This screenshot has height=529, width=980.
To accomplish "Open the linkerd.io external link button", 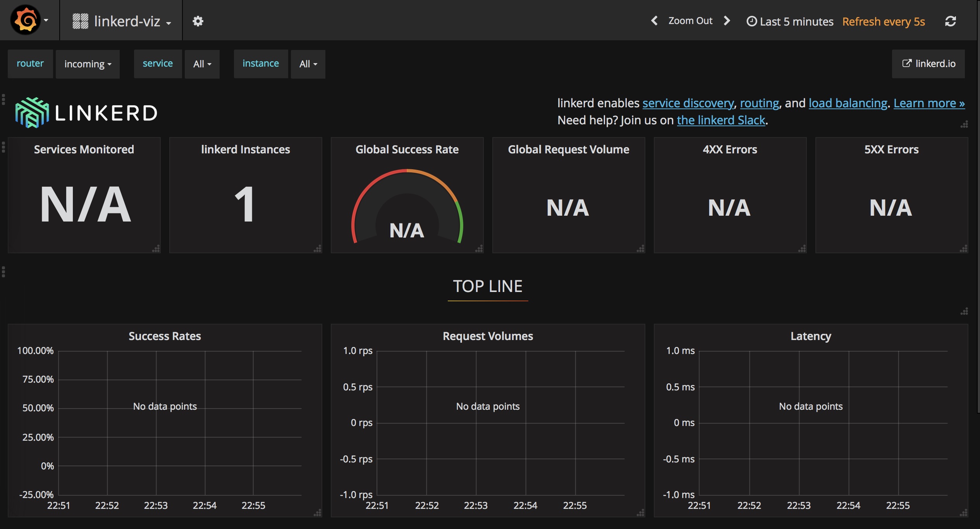I will [x=928, y=64].
